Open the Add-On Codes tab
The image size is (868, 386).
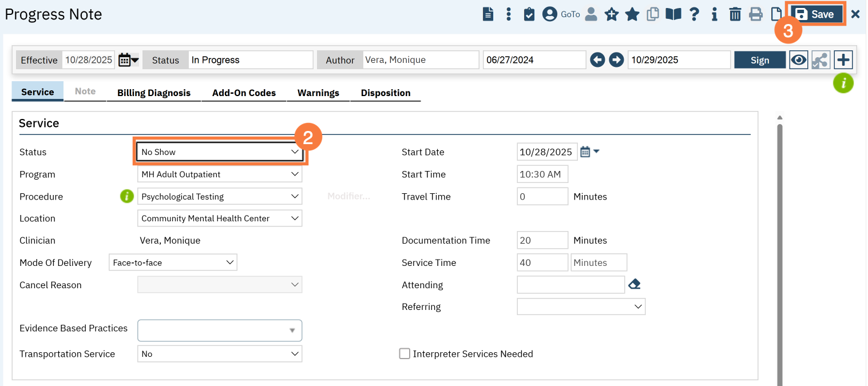tap(244, 93)
